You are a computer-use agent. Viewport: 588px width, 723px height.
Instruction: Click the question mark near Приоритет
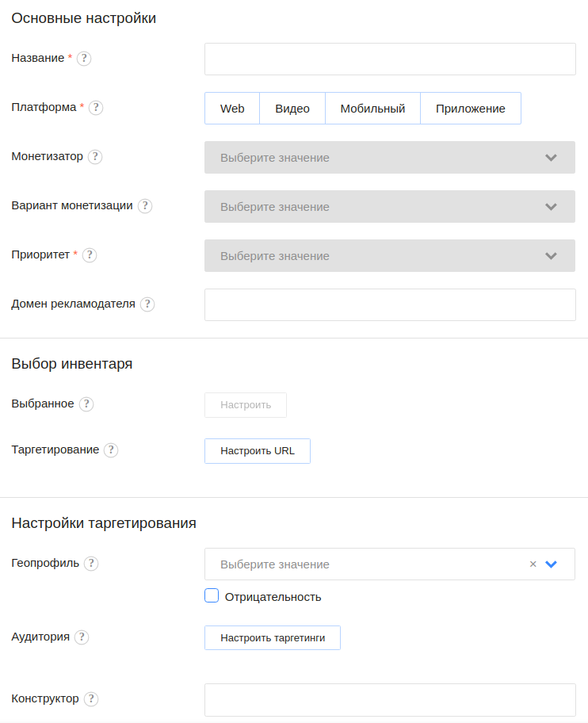[90, 255]
